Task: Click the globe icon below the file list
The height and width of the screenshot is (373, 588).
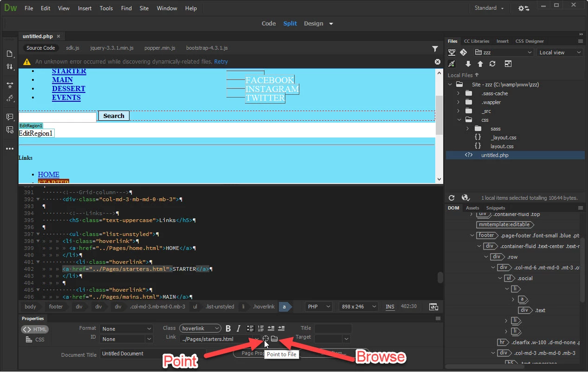Action: tap(465, 198)
